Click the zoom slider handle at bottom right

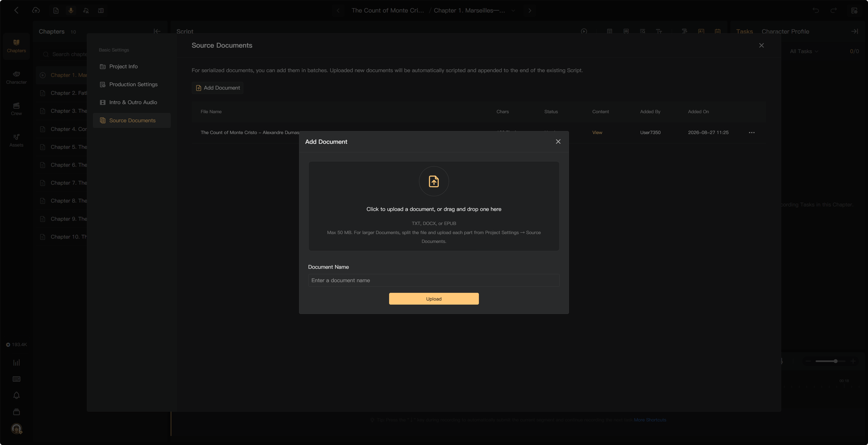[x=836, y=361]
